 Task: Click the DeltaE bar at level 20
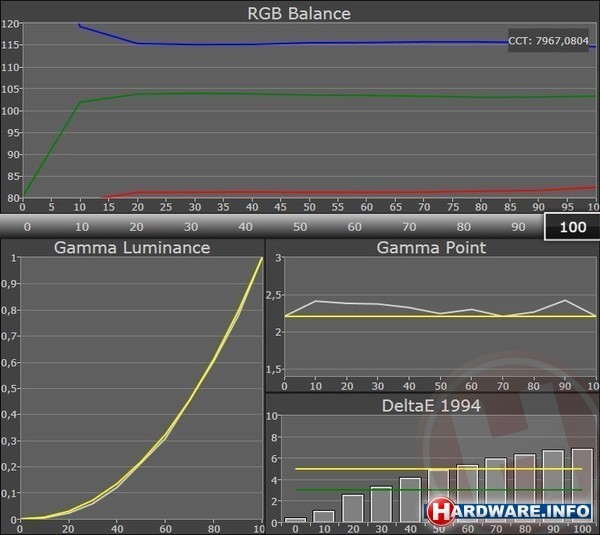[353, 509]
